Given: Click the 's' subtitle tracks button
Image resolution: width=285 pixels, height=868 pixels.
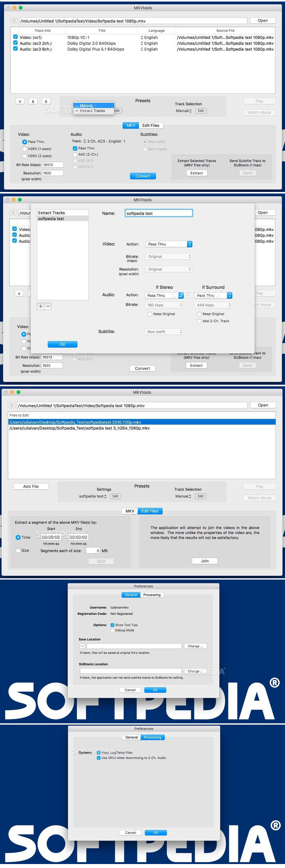Looking at the screenshot, I should coord(46,101).
